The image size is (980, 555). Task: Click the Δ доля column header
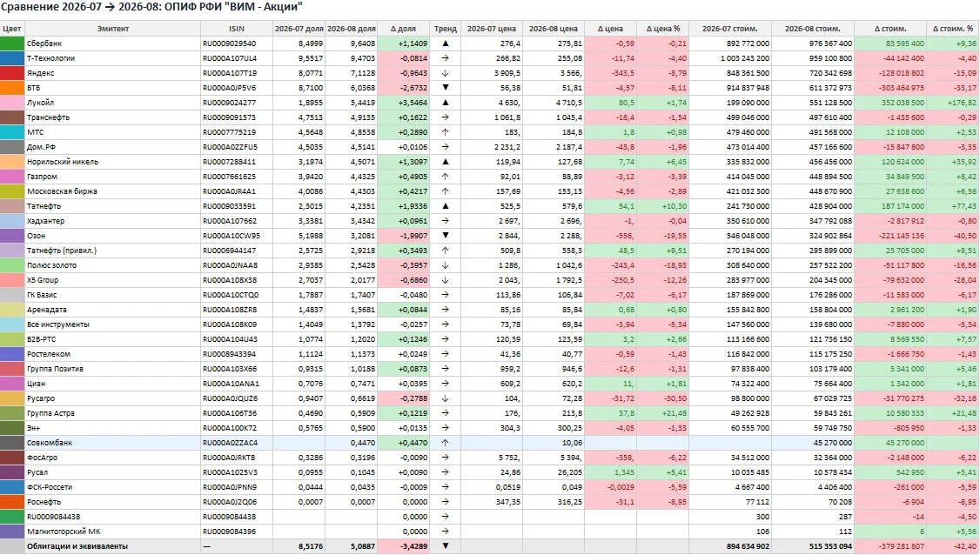click(x=403, y=29)
